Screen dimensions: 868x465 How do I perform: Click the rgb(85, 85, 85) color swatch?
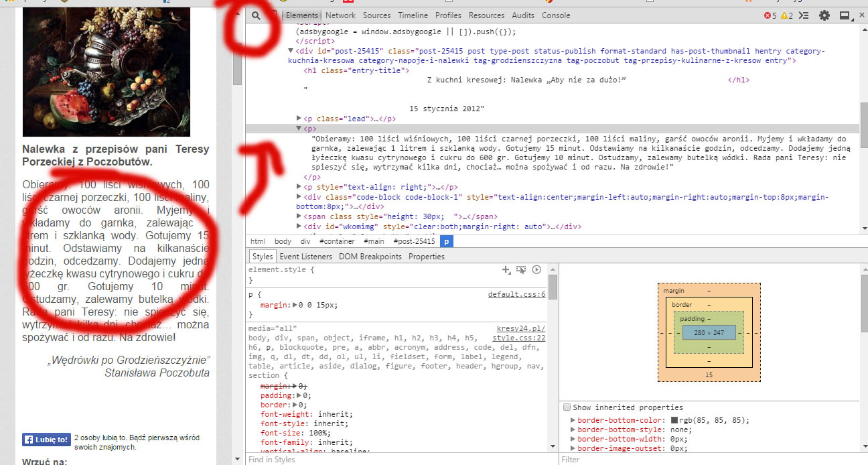(674, 421)
